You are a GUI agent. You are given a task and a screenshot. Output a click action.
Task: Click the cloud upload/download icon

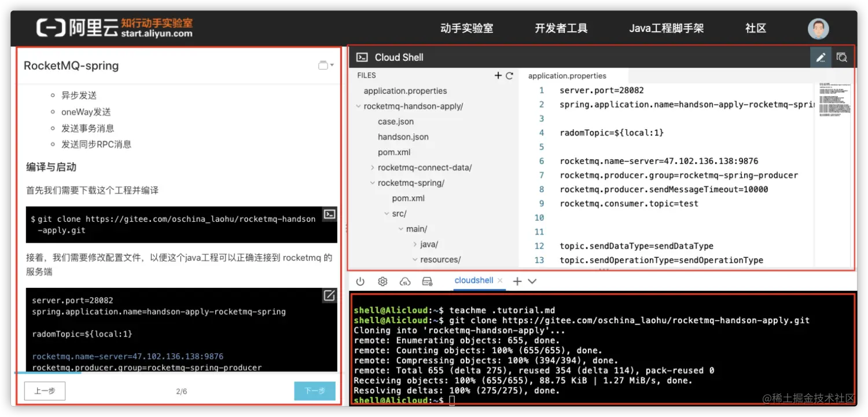[405, 281]
